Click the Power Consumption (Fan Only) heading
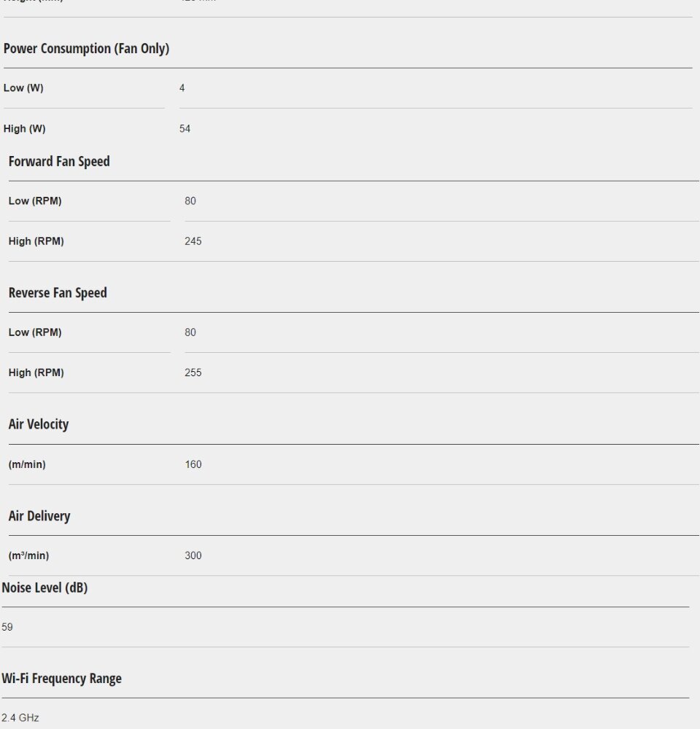 (x=86, y=49)
